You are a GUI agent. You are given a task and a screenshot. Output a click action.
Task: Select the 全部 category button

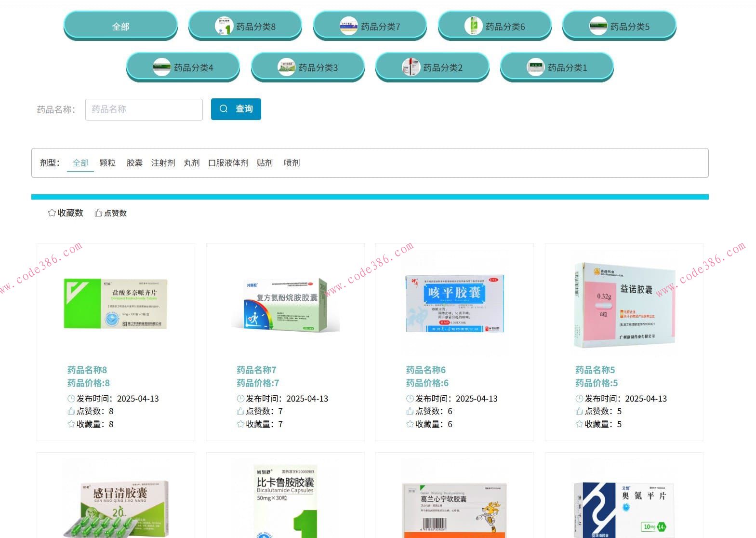120,26
